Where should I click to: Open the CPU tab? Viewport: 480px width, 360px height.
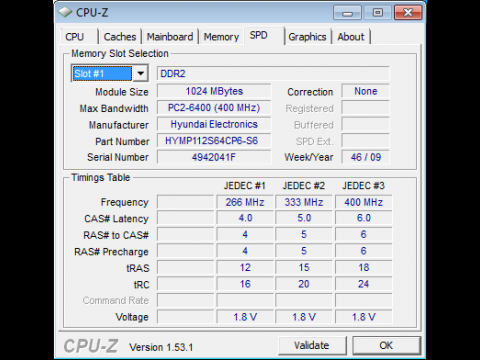click(x=79, y=37)
